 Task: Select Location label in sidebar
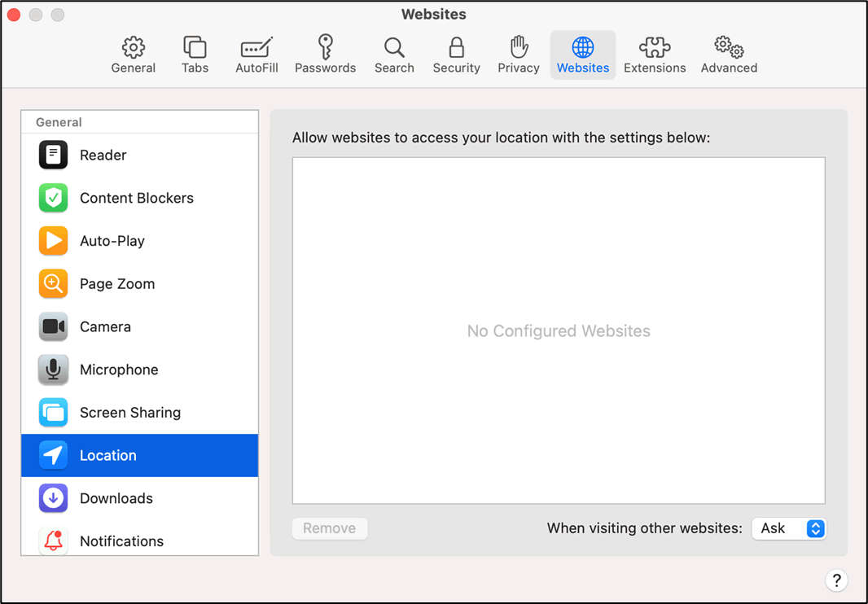[x=108, y=456]
